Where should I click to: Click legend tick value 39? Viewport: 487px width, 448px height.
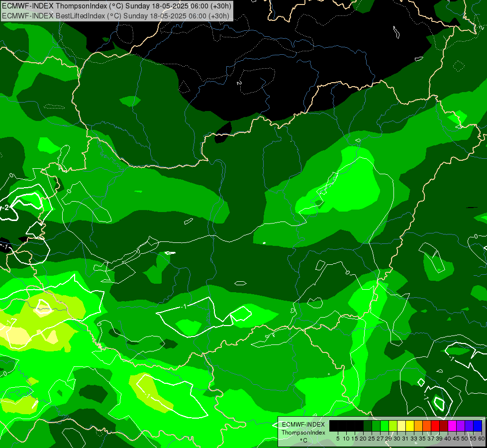(x=439, y=439)
